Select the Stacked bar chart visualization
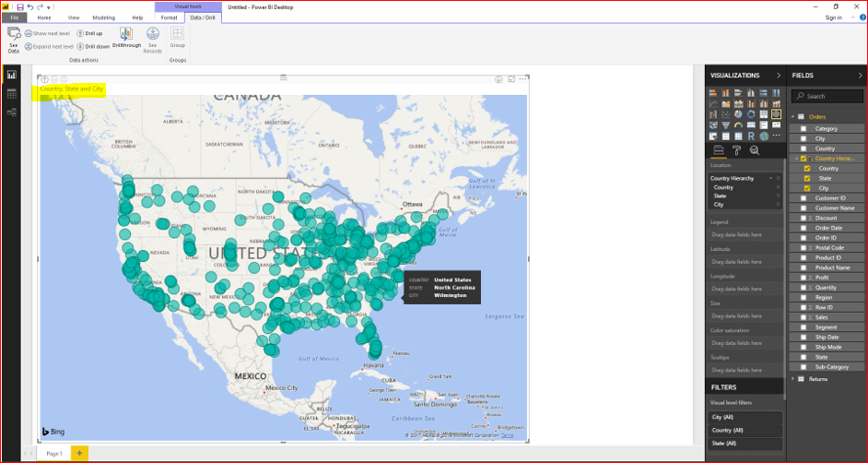The width and height of the screenshot is (868, 463). coord(713,92)
